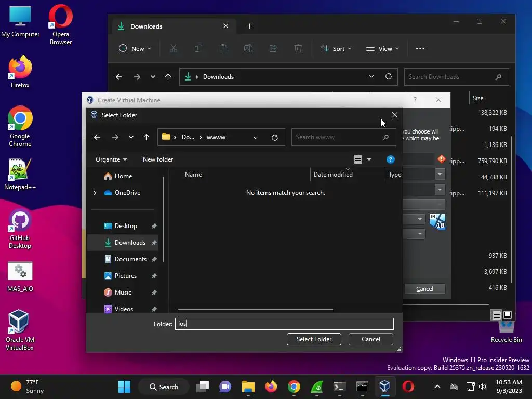The width and height of the screenshot is (532, 399).
Task: Open Music in navigation pane
Action: [123, 292]
